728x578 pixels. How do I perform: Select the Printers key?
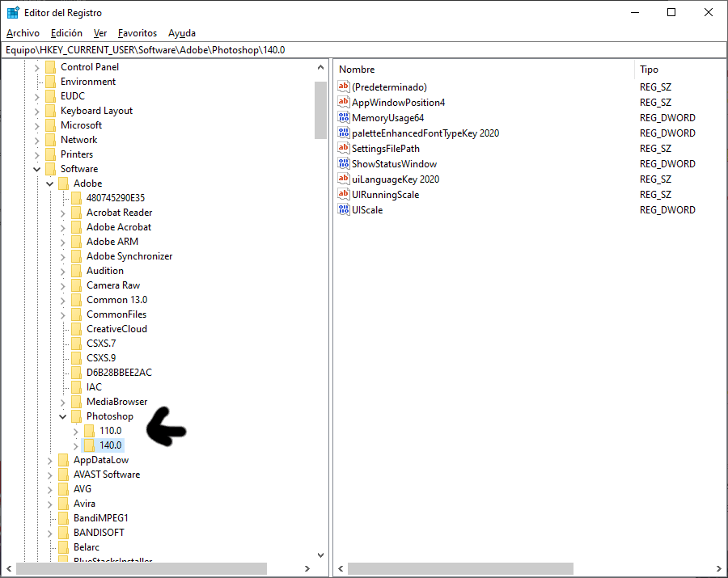pyautogui.click(x=77, y=154)
